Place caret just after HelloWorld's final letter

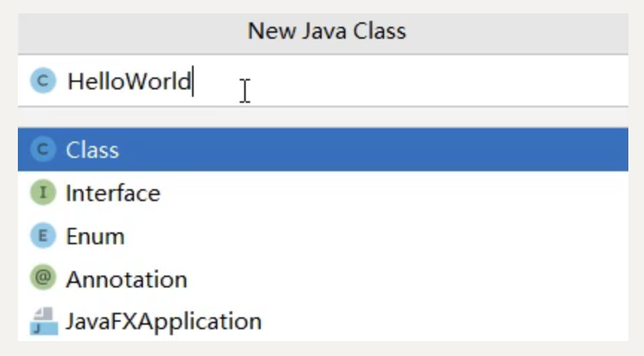coord(193,81)
